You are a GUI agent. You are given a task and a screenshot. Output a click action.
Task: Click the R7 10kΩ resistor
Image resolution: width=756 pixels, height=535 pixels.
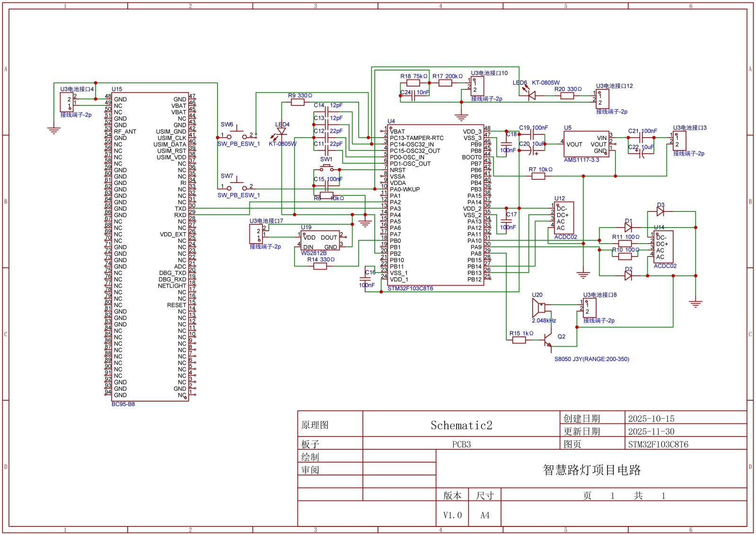pyautogui.click(x=538, y=176)
